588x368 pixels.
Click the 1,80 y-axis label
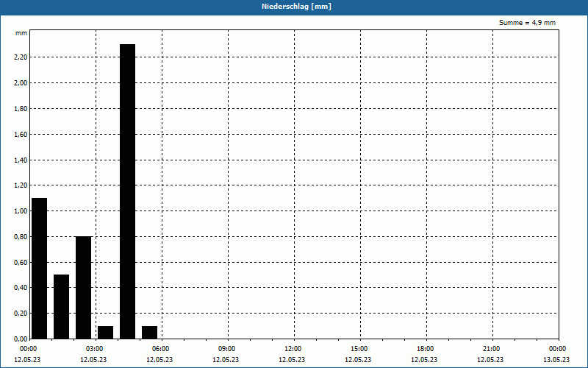(x=21, y=108)
